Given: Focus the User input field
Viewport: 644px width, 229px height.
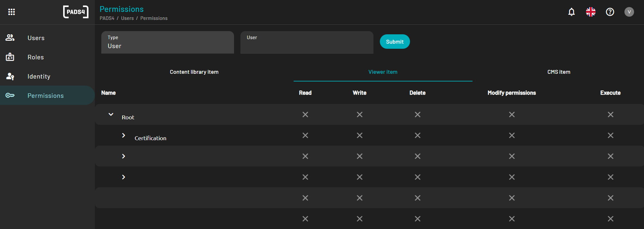Looking at the screenshot, I should [307, 42].
